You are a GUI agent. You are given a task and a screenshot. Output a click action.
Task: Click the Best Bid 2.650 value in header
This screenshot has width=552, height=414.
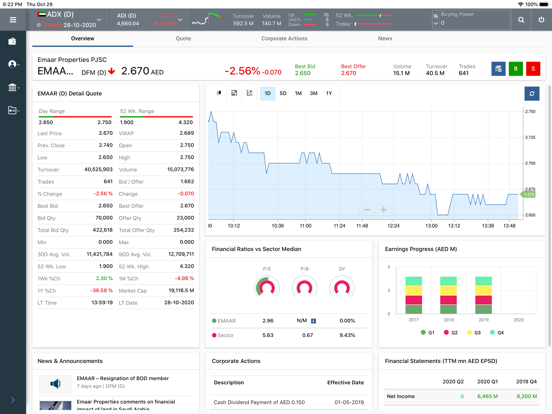pyautogui.click(x=303, y=73)
